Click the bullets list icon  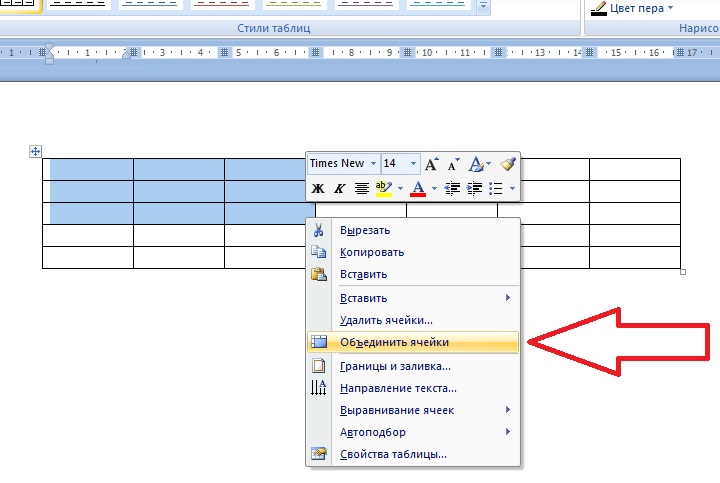coord(495,188)
